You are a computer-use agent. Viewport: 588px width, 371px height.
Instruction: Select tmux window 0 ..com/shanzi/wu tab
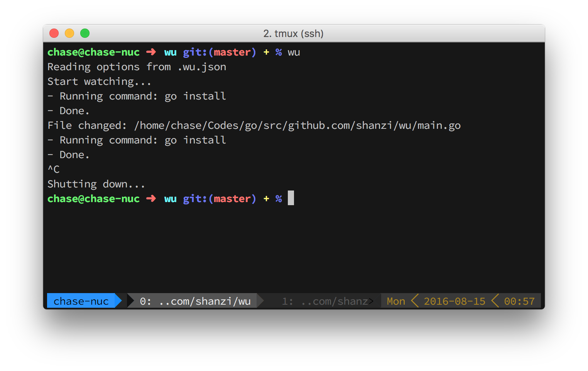195,301
